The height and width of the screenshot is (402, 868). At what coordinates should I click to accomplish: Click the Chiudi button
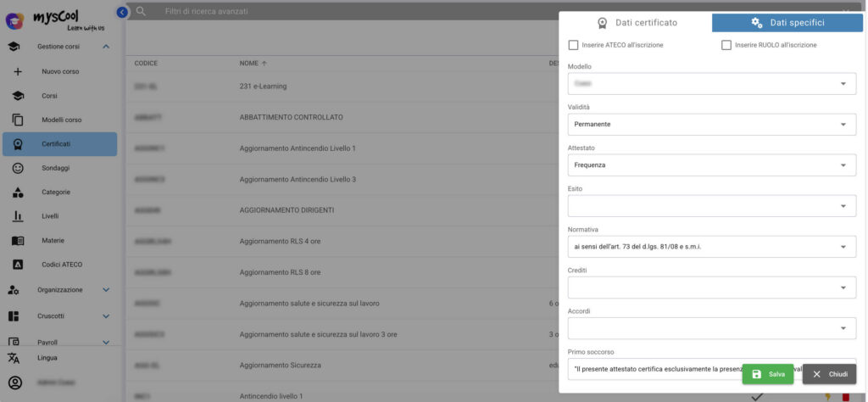tap(829, 374)
